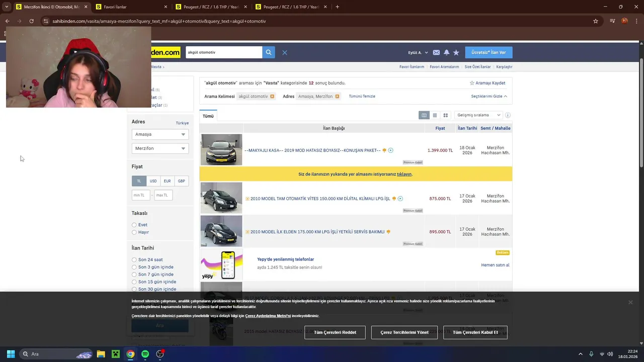Open 'Favori İlanlarım' menu link
Image resolution: width=644 pixels, height=362 pixels.
point(412,67)
